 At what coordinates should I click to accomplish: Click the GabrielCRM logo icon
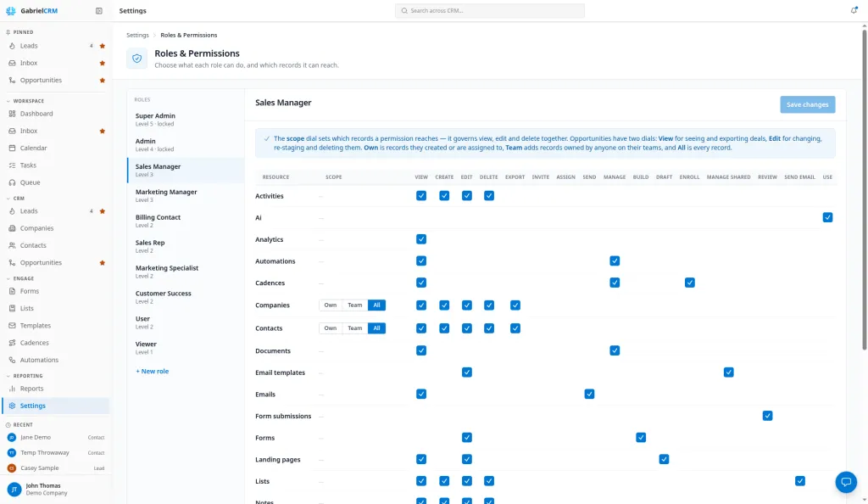(10, 10)
